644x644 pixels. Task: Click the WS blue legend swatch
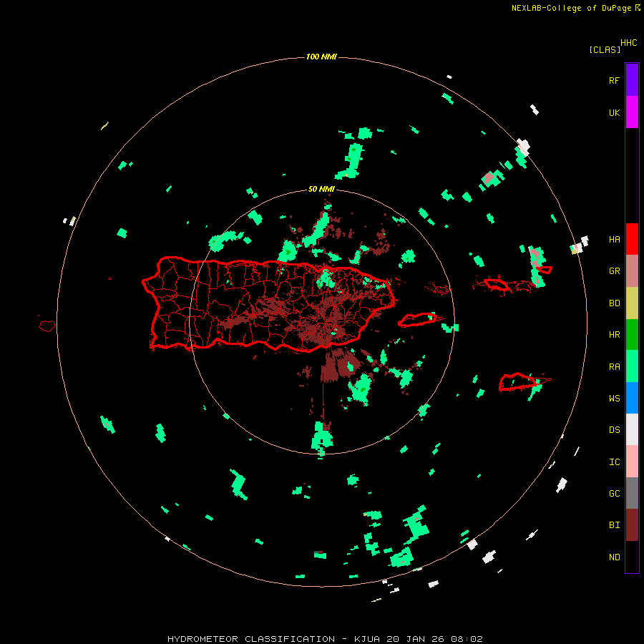click(632, 398)
